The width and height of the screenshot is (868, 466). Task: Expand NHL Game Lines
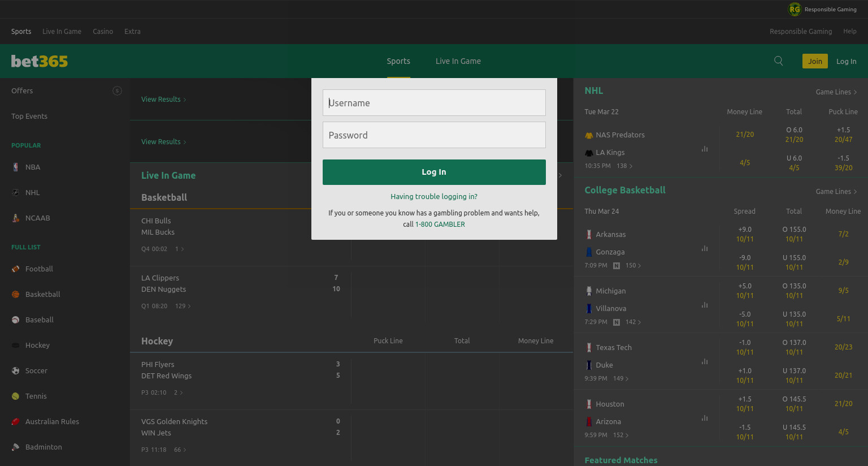click(836, 92)
